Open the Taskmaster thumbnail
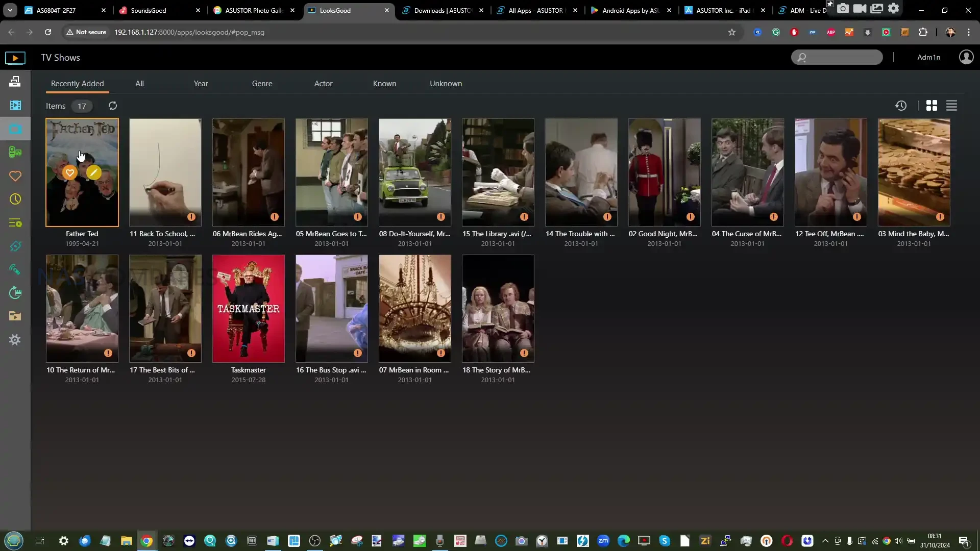This screenshot has width=980, height=551. [248, 309]
